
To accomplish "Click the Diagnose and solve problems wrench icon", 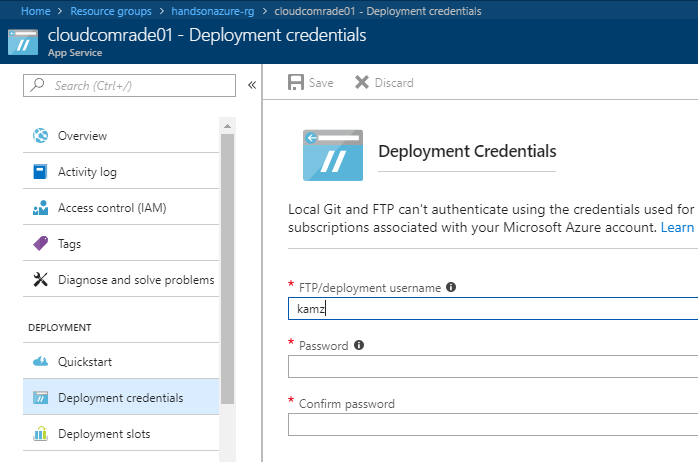I will pos(41,280).
